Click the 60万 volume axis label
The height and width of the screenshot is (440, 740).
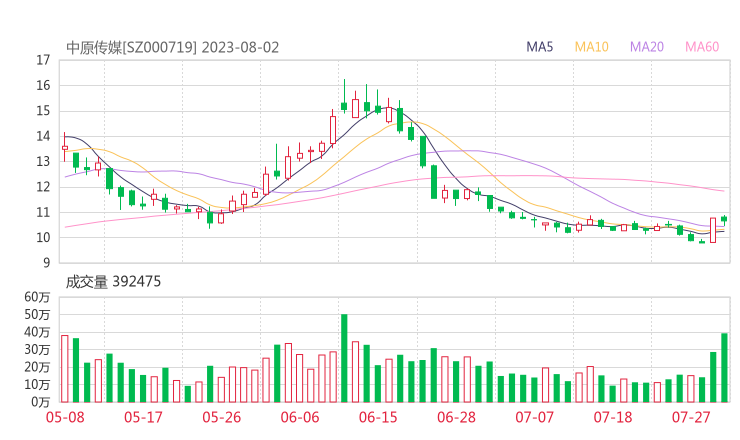(37, 297)
